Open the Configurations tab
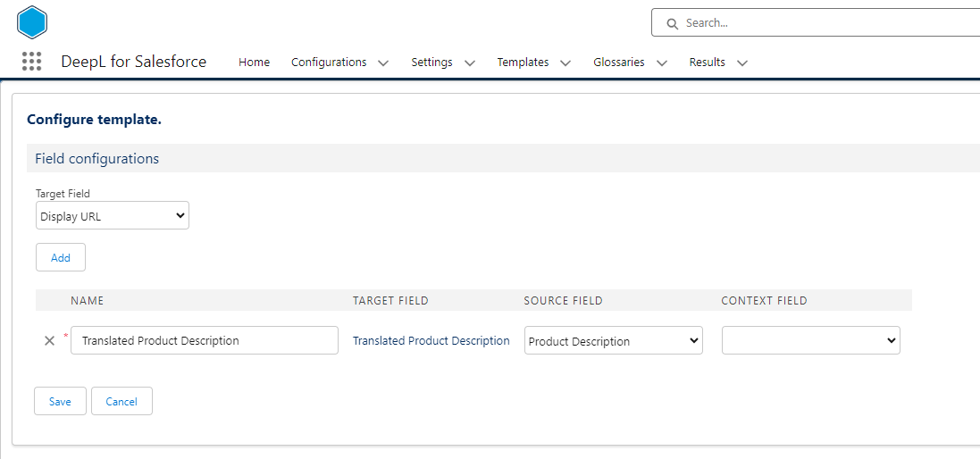This screenshot has width=980, height=459. point(329,63)
